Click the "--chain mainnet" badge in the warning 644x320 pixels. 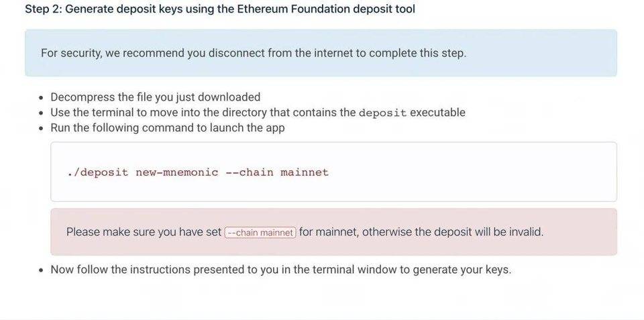pos(260,233)
